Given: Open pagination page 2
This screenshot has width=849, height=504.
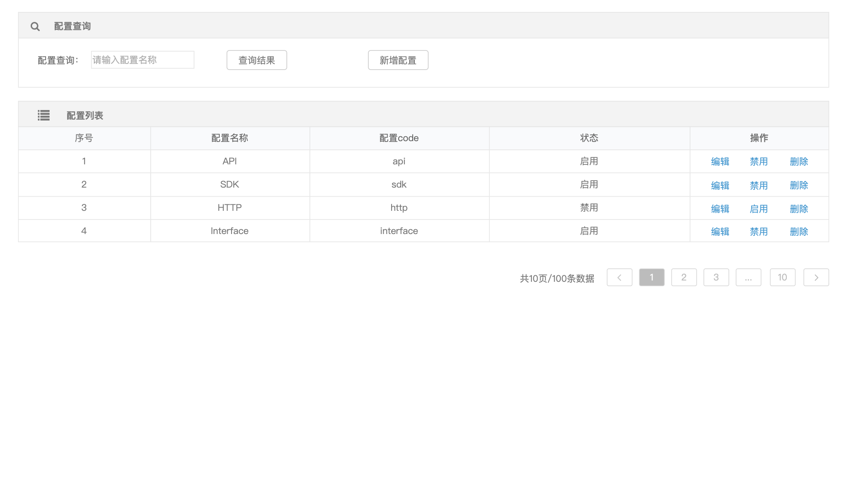Looking at the screenshot, I should [x=684, y=277].
